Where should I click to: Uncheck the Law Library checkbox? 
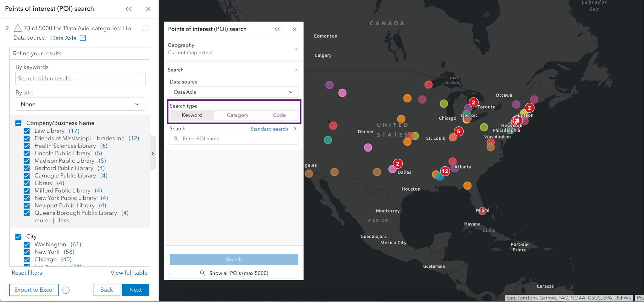coord(27,131)
